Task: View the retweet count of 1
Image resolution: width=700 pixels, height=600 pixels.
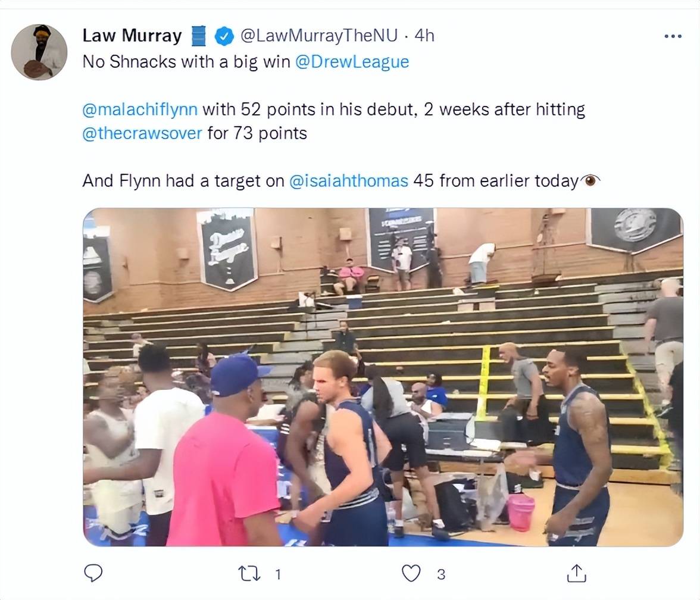Action: pyautogui.click(x=278, y=574)
